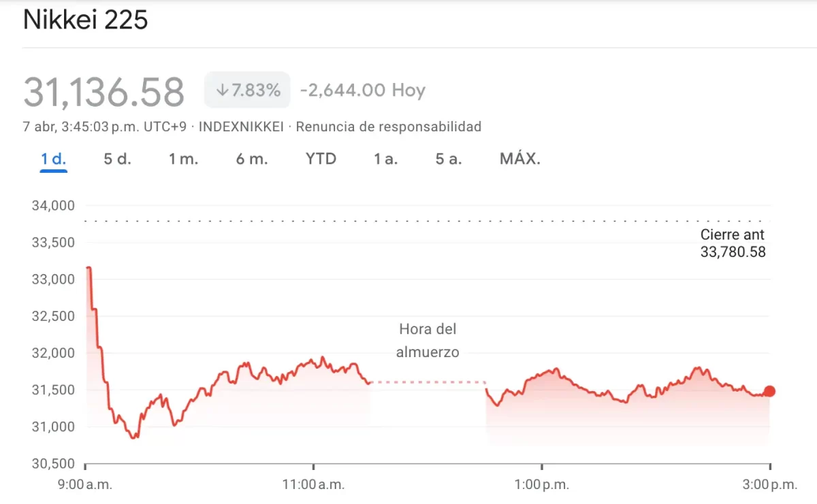Image resolution: width=817 pixels, height=504 pixels.
Task: Click the down arrow percent change badge
Action: [248, 90]
